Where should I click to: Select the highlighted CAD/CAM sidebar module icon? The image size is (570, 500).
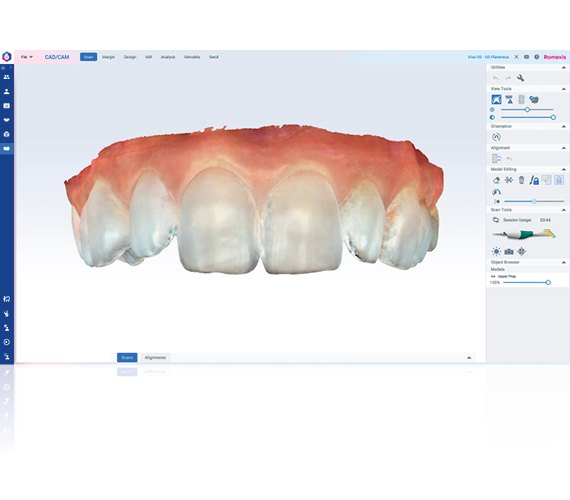point(7,148)
